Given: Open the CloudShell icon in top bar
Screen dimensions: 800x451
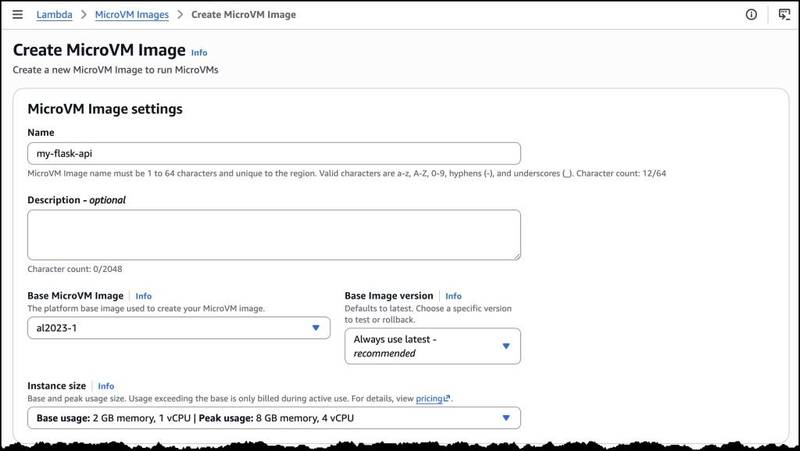Looking at the screenshot, I should [784, 14].
